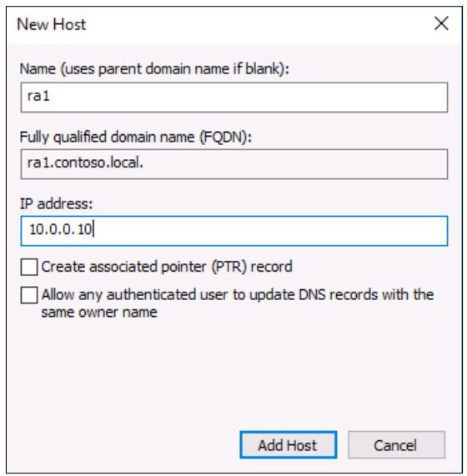Screen dimensions: 467x476
Task: Close the New Host dialog with the X
Action: tap(441, 23)
